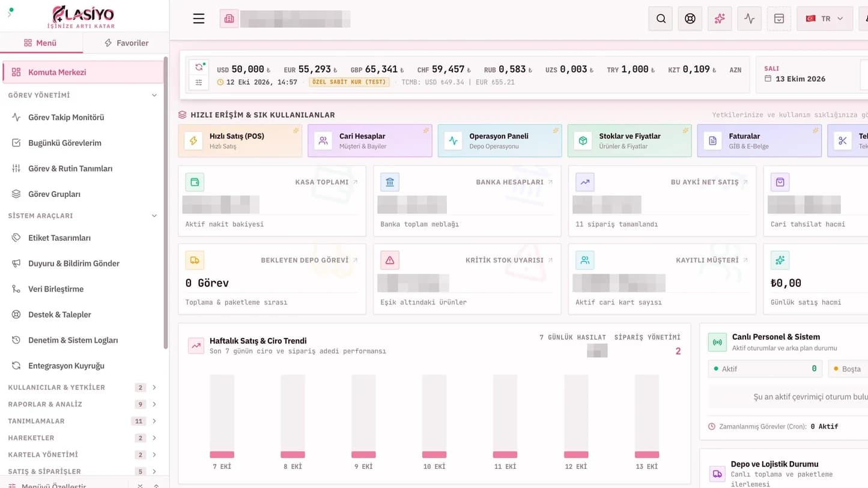Open the Faturalar quick access card
Screen dimensions: 868x488
[759, 140]
